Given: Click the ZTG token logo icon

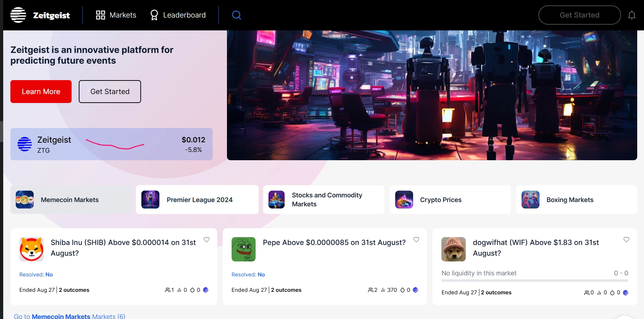Looking at the screenshot, I should coord(25,144).
